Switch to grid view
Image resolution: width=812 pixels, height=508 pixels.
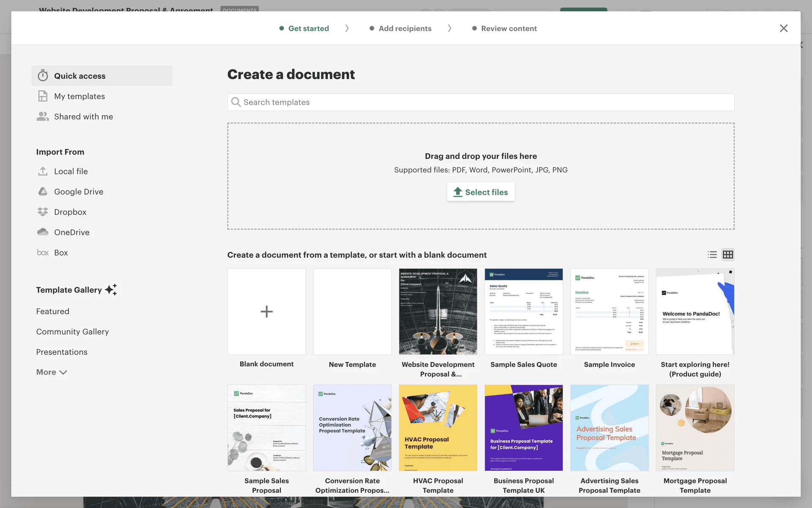(x=728, y=254)
